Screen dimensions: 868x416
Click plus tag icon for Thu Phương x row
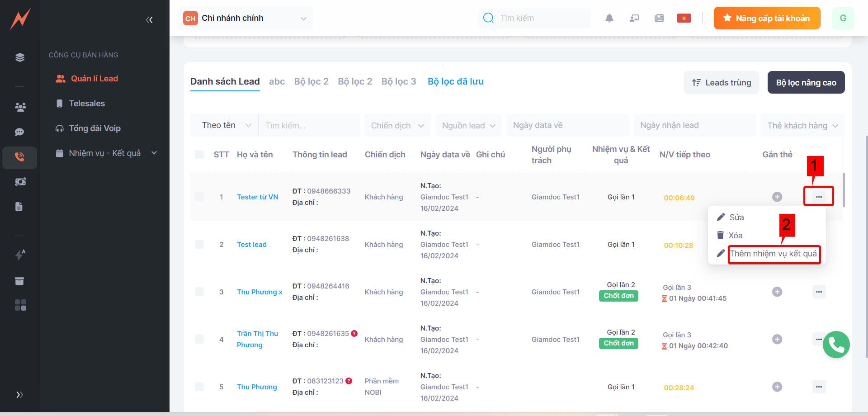pos(777,292)
